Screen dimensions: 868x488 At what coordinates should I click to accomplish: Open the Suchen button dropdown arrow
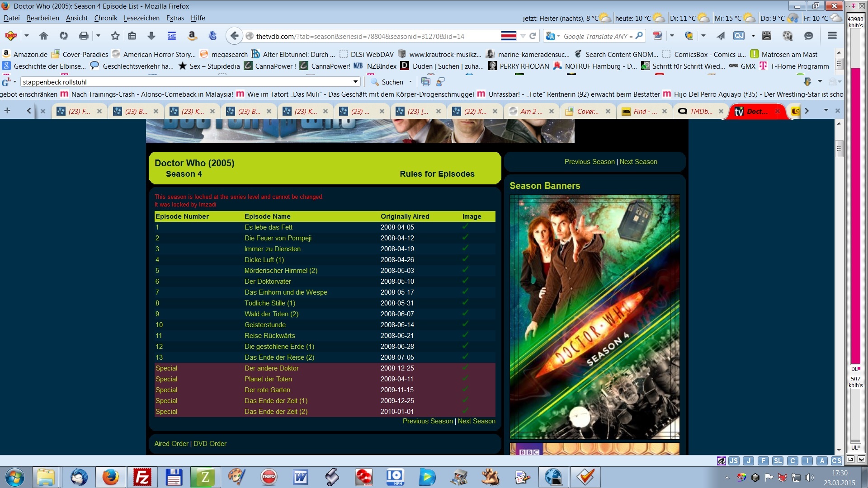(410, 82)
